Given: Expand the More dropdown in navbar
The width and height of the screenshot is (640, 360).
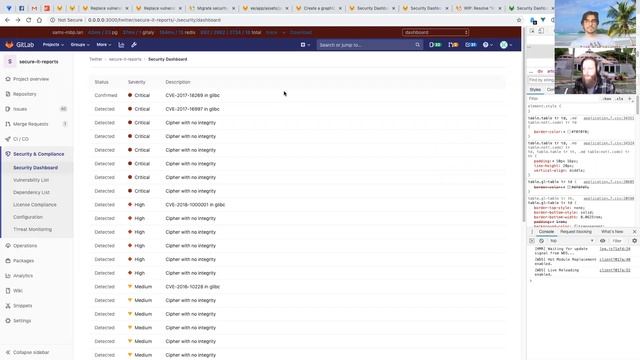Looking at the screenshot, I should tap(104, 45).
